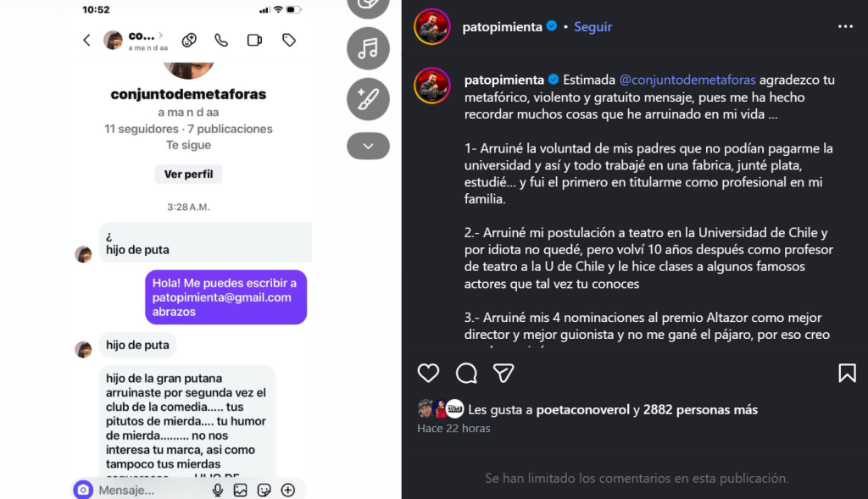Image resolution: width=868 pixels, height=499 pixels.
Task: Share the post via paper plane icon
Action: (504, 374)
